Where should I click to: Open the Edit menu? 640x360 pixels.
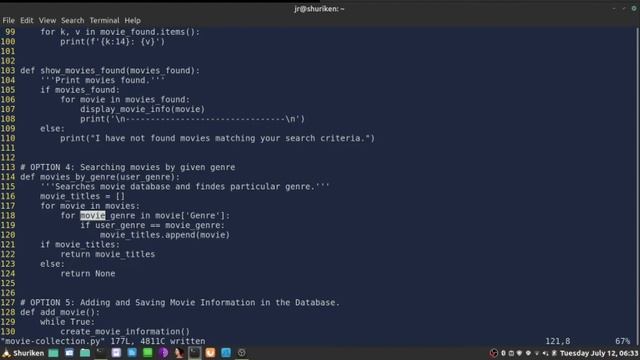click(27, 20)
